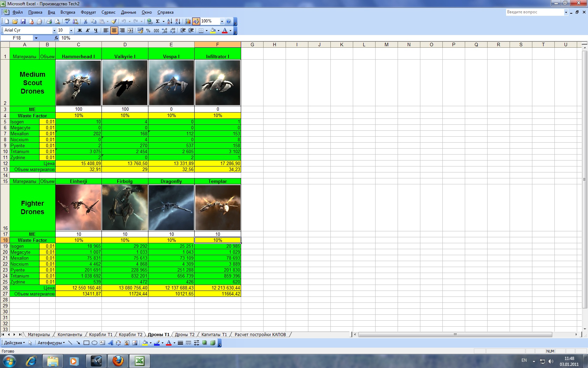
Task: Copy the selected cells
Action: pos(93,21)
